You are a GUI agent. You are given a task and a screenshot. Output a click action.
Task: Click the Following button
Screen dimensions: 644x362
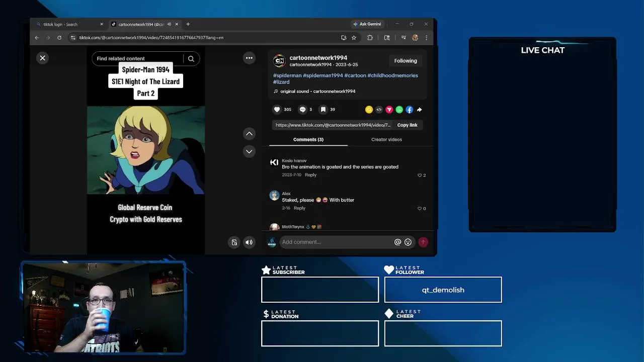point(406,61)
